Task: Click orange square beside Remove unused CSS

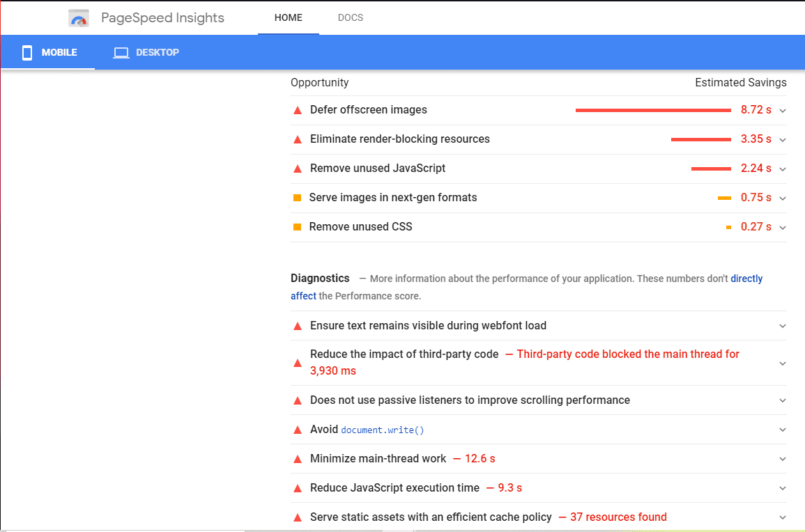Action: point(297,227)
